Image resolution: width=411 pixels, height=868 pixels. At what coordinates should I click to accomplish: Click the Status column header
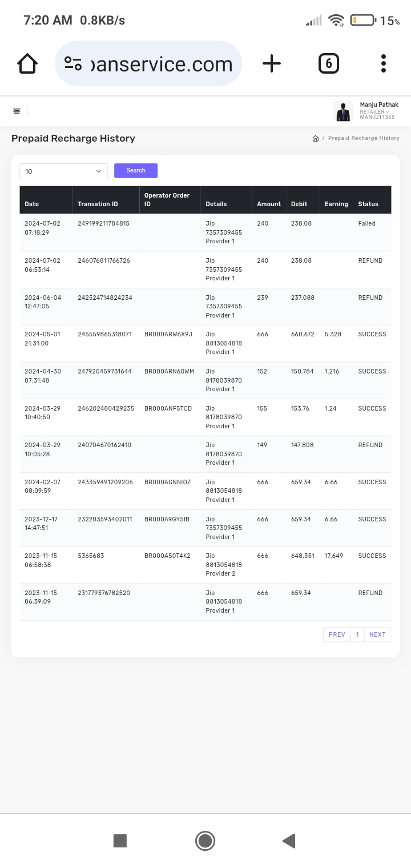tap(368, 204)
